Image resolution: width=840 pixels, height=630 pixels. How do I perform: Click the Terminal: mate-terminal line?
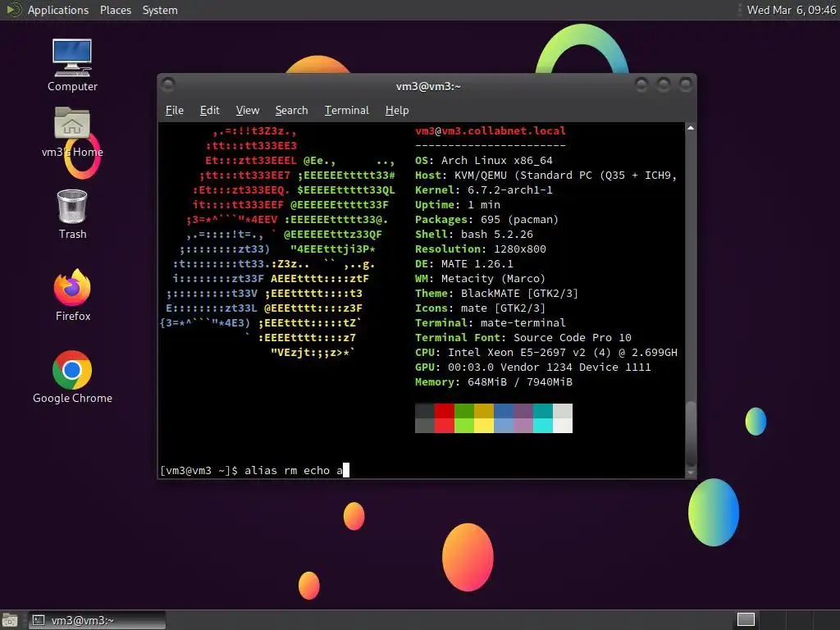[491, 322]
